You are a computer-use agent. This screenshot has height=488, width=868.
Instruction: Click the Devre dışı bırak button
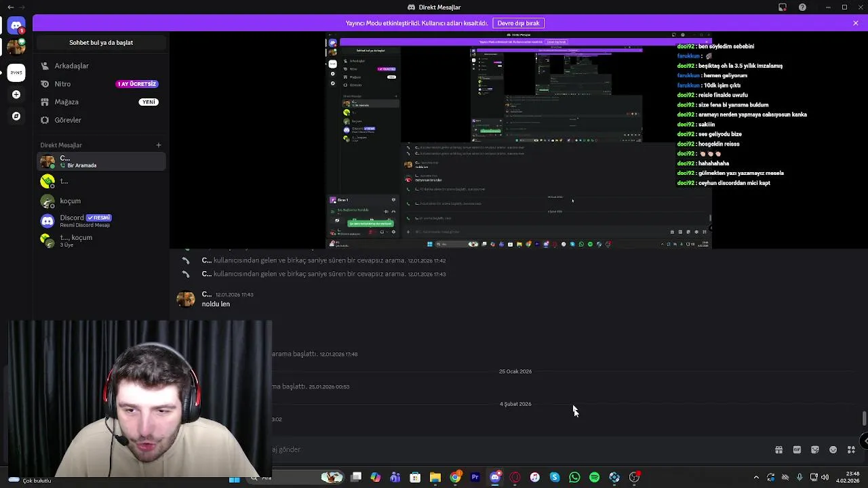pos(518,23)
